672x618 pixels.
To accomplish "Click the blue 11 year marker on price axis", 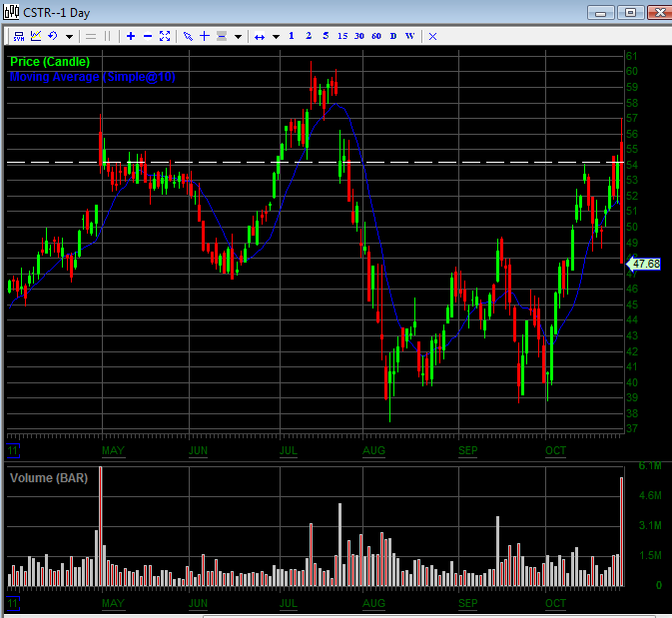I will 13,450.
